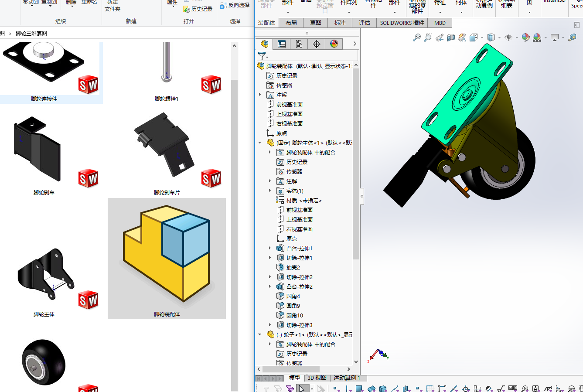583x392 pixels.
Task: Click the Dynamic Annotation Views icon
Action: click(462, 37)
